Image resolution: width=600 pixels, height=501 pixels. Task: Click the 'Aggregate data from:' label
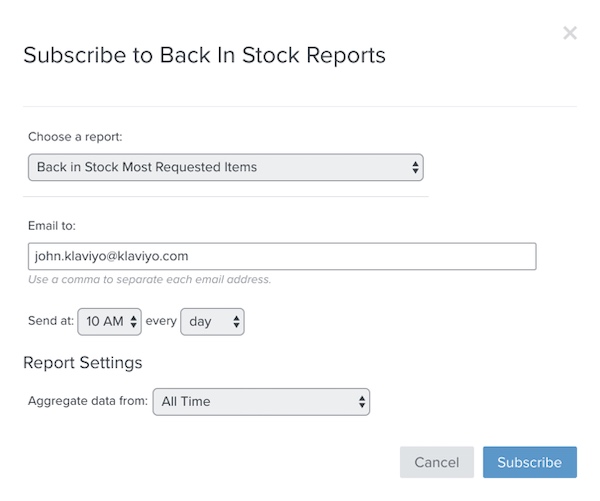tap(88, 402)
